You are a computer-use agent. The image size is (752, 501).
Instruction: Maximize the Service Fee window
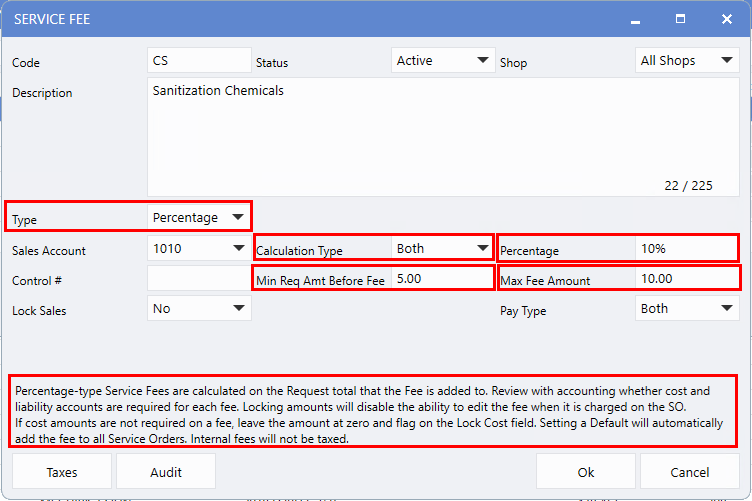click(x=680, y=19)
